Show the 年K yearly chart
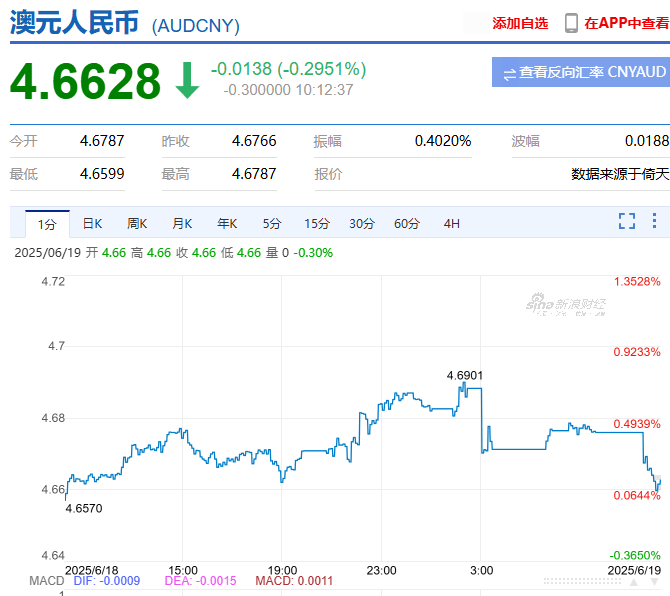The image size is (670, 596). pyautogui.click(x=227, y=223)
